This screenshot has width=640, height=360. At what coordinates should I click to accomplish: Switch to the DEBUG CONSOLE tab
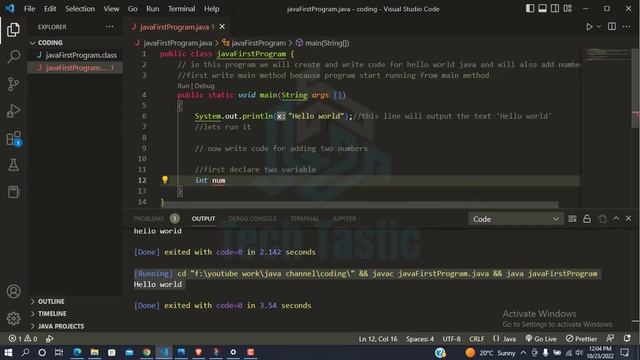click(252, 219)
